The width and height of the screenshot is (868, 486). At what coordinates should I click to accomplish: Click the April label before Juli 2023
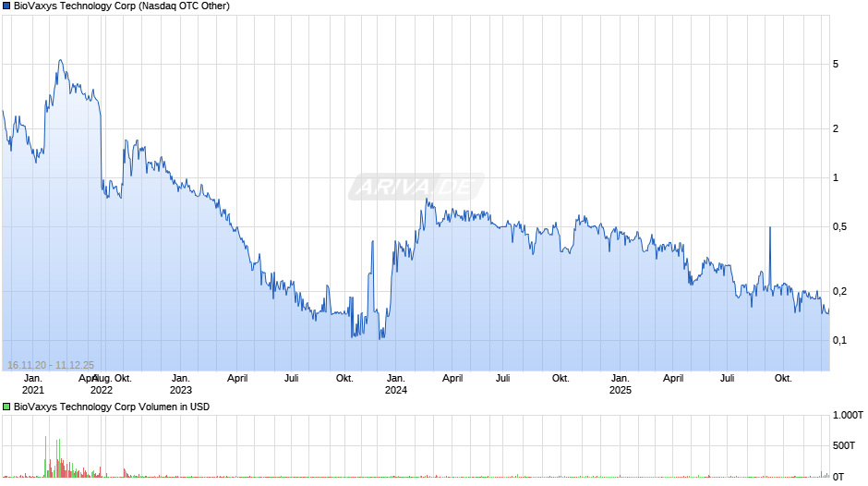pos(237,379)
